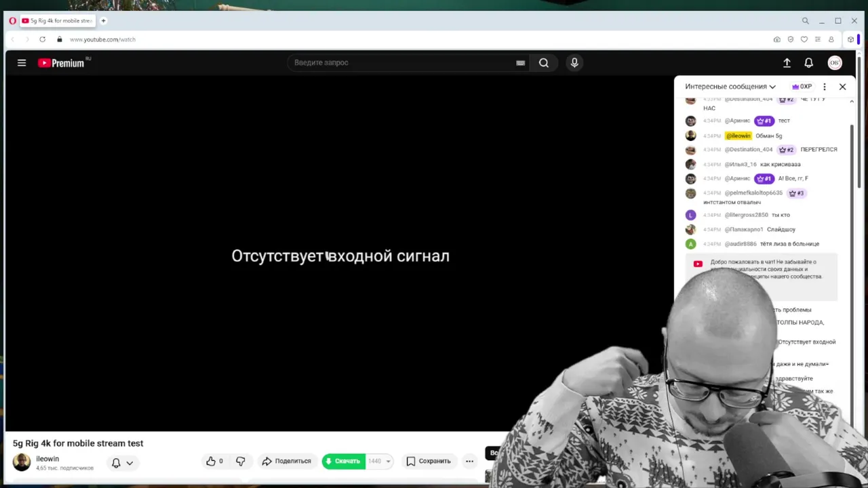
Task: Click the Opera logo menu button
Action: click(x=12, y=21)
